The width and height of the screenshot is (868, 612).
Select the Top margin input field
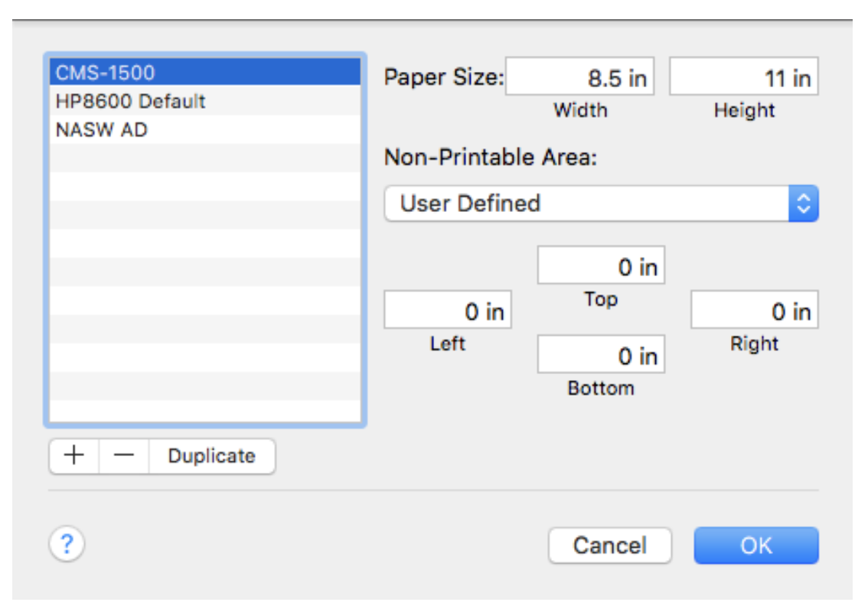601,265
